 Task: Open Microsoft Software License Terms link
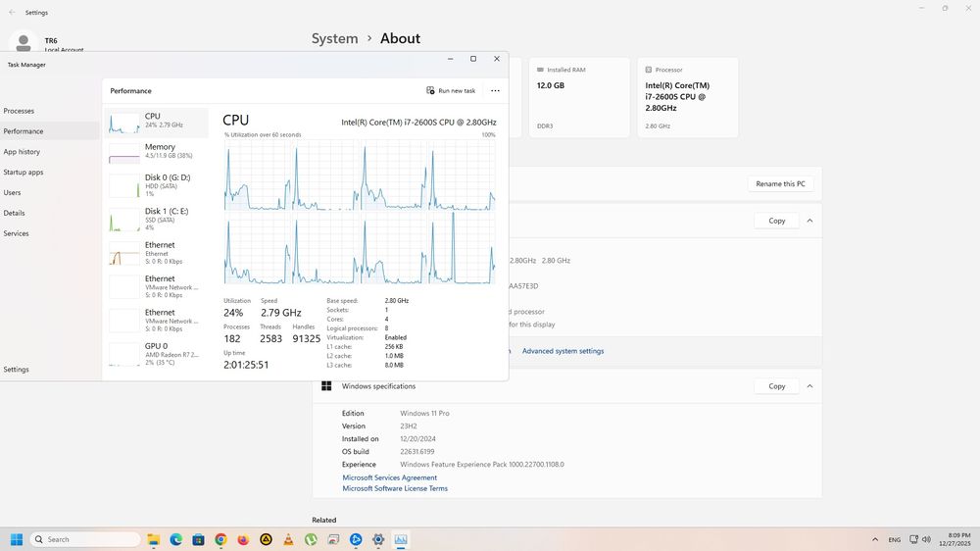pyautogui.click(x=395, y=488)
